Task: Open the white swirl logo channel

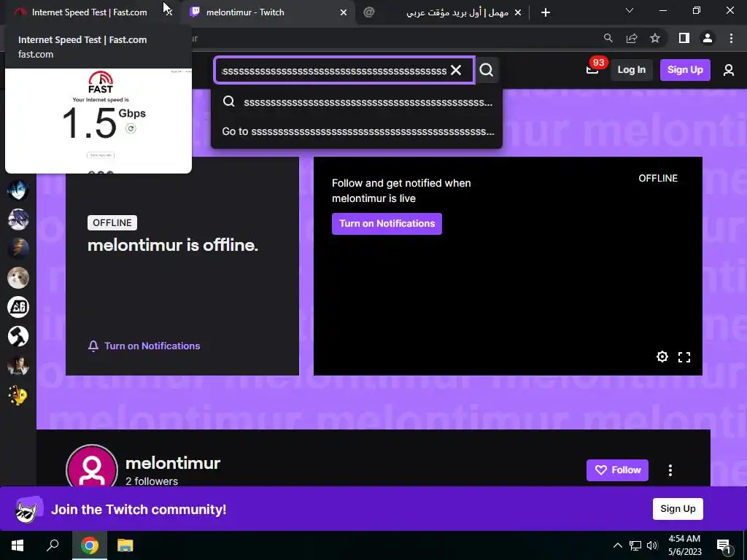Action: (x=18, y=336)
